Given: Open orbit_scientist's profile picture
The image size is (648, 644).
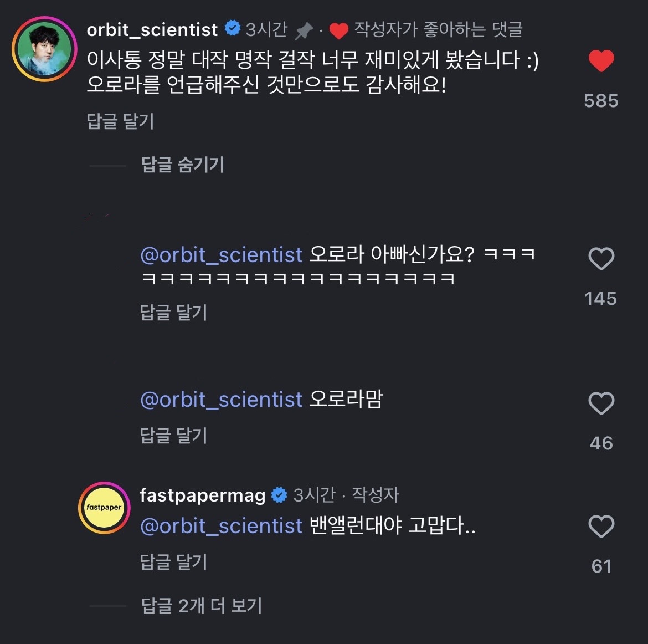Looking at the screenshot, I should (44, 49).
